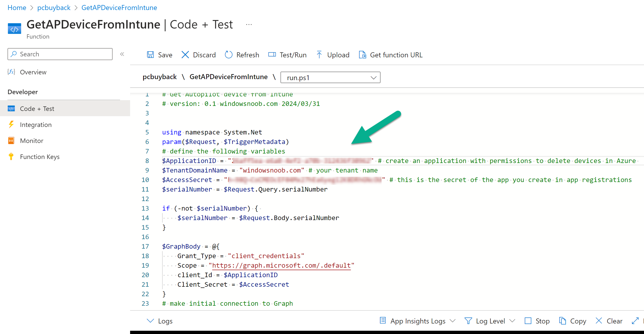Click the Clear button label
The image size is (644, 334).
coord(614,321)
